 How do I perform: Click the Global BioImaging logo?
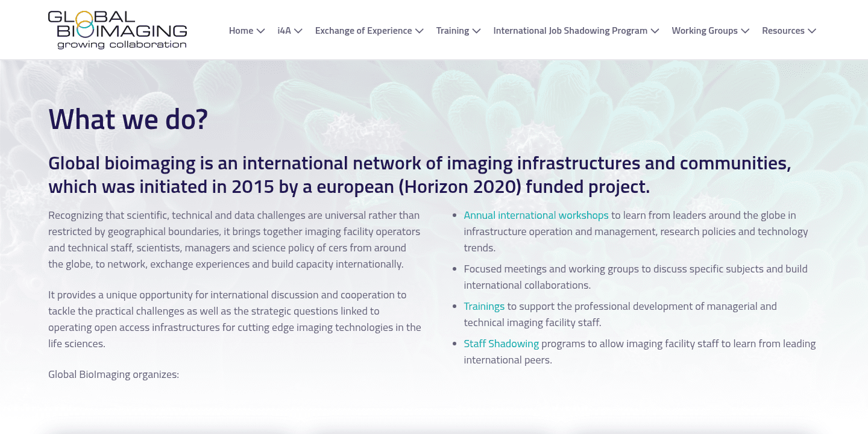(118, 29)
